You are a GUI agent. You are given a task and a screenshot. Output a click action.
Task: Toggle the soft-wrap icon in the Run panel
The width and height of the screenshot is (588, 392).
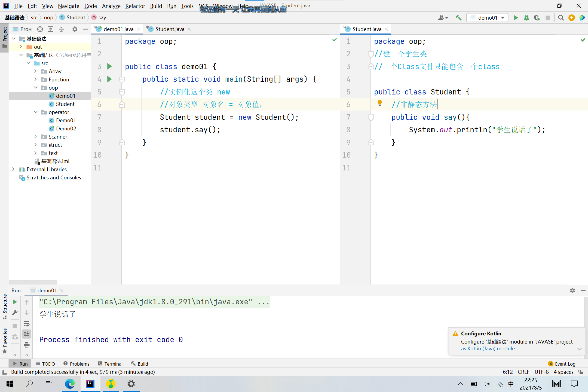[x=27, y=323]
